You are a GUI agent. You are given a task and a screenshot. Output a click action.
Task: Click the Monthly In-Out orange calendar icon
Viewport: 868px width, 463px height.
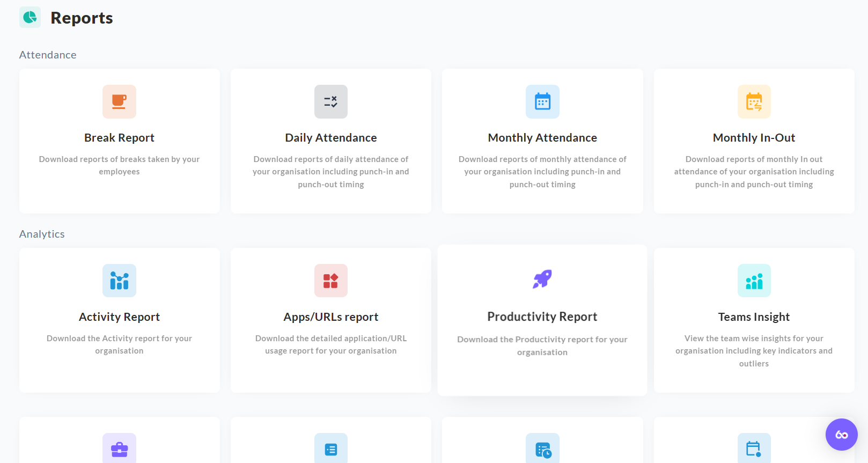(x=754, y=101)
